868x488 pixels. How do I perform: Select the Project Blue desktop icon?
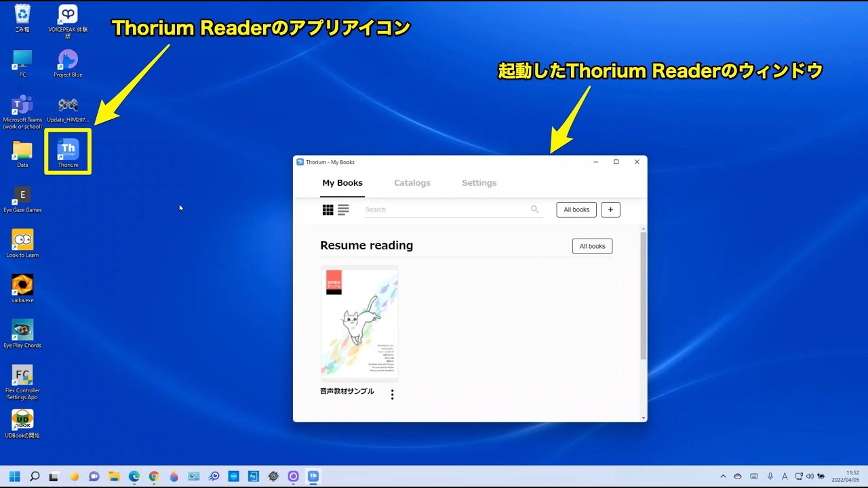coord(68,63)
